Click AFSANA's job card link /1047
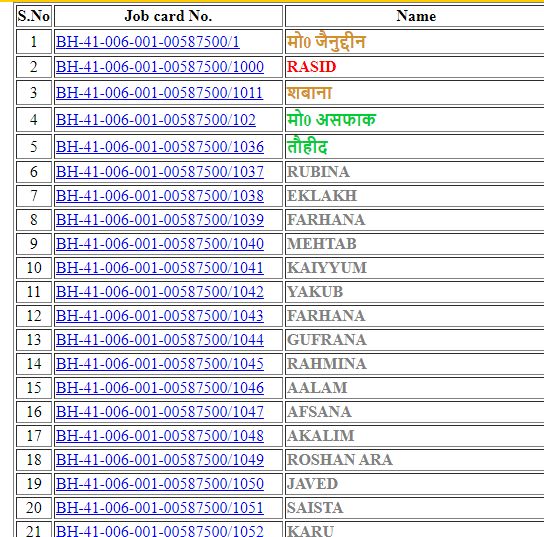The image size is (544, 537). (160, 412)
